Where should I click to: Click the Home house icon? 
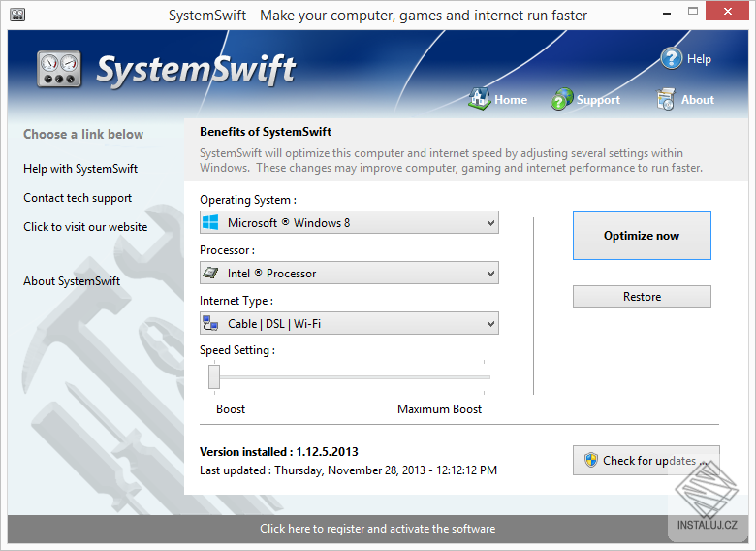click(479, 99)
